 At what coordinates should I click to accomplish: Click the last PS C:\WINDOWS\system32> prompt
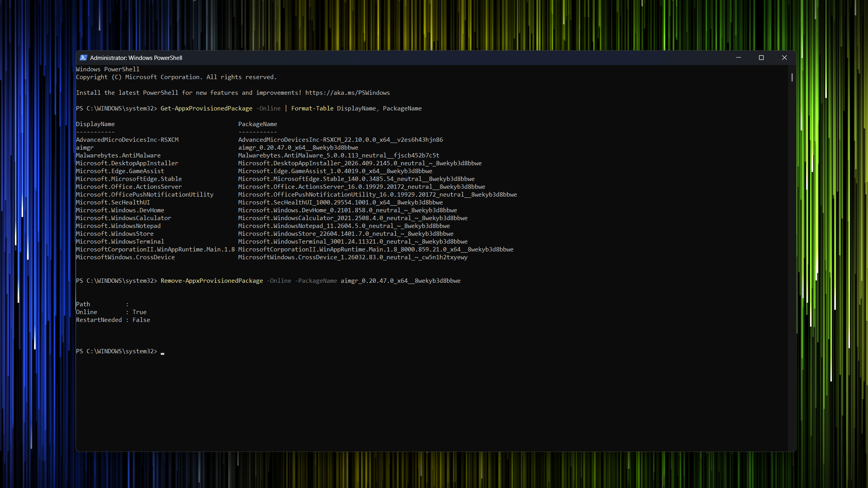pos(116,351)
